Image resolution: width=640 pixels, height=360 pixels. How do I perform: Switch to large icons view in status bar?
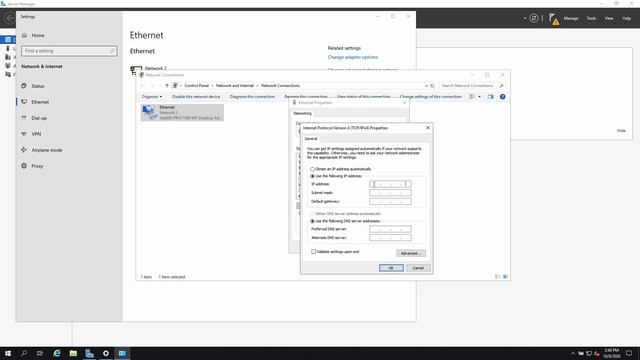505,277
